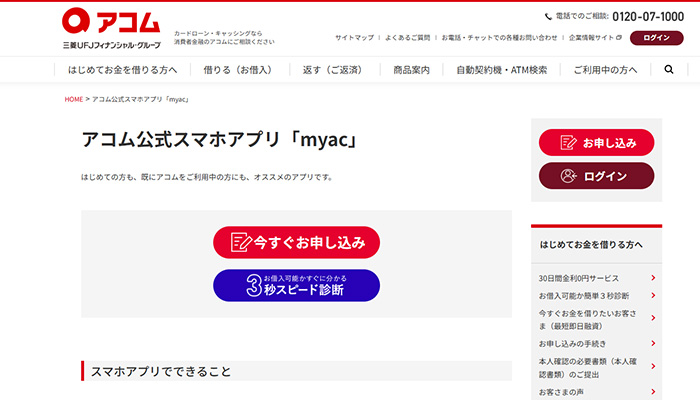Open the 商品案内 menu
Viewport: 700px width, 400px height.
411,70
